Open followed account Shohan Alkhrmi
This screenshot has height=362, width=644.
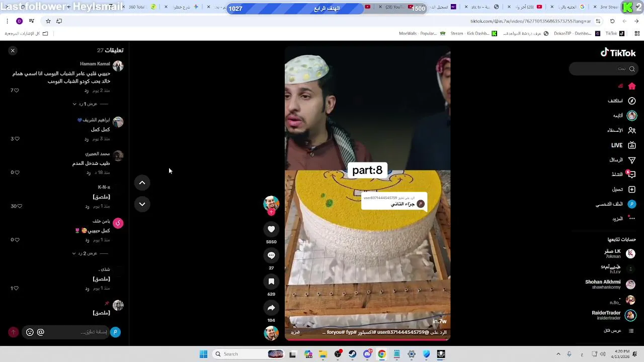(x=610, y=285)
